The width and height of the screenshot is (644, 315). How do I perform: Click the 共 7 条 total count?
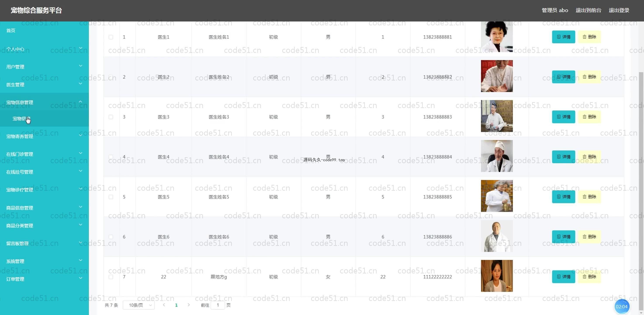(x=111, y=305)
